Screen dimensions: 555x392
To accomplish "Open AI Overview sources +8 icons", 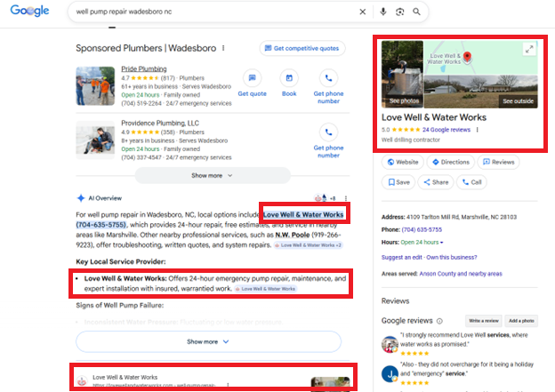I will (325, 198).
